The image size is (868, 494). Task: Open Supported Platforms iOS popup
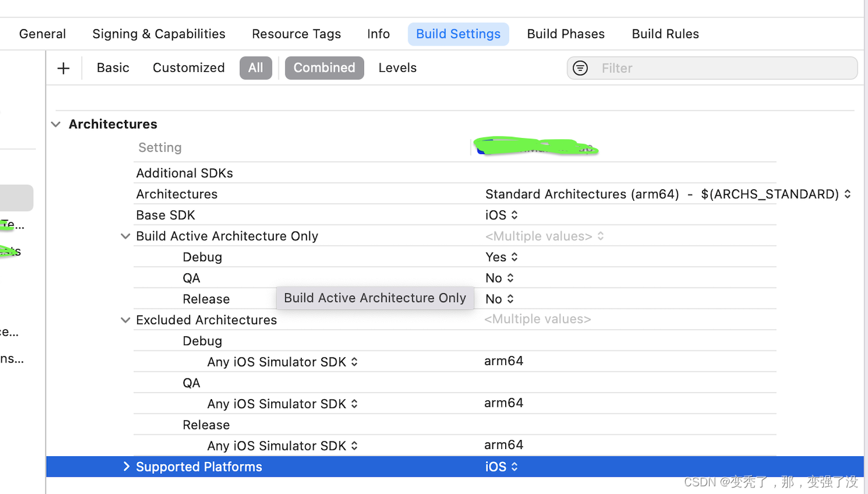click(x=501, y=467)
